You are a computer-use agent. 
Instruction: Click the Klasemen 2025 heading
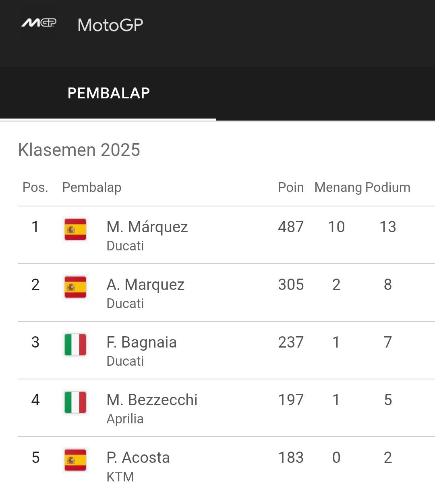point(79,150)
